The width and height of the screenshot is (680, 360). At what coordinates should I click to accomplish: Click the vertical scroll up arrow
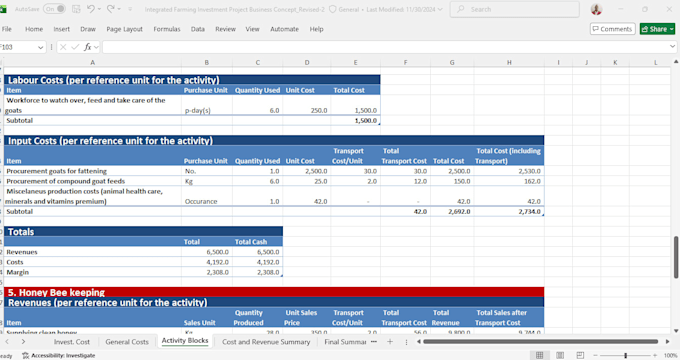pos(676,62)
